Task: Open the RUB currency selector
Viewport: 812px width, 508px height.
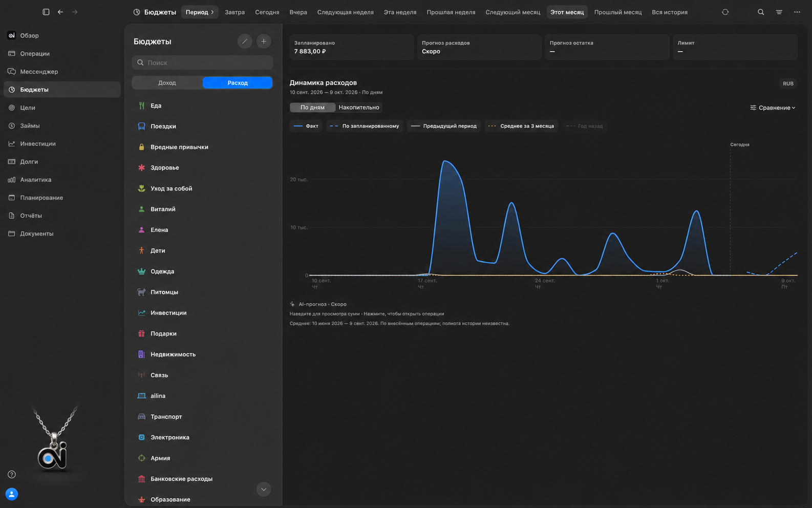Action: point(788,83)
